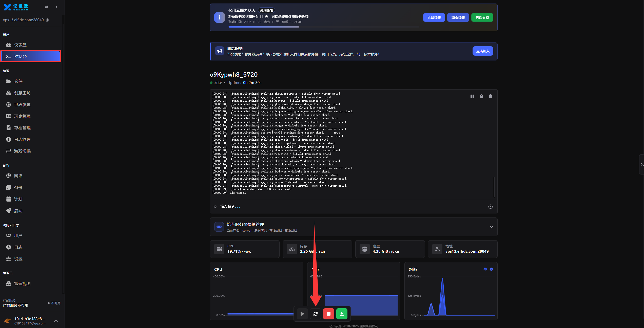644x328 pixels.
Task: Click the 点击加入 join button
Action: coord(483,51)
